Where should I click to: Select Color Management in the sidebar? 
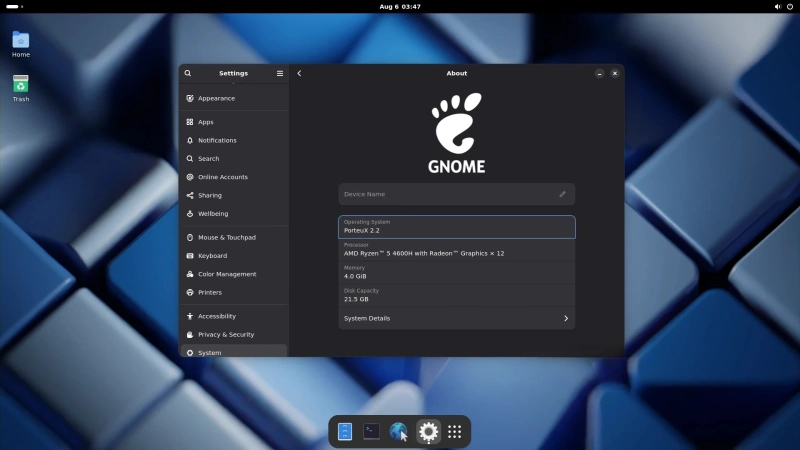point(234,274)
